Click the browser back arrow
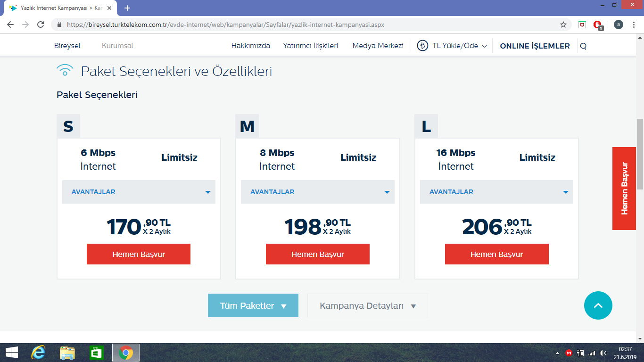Screen dimensions: 644x362 [10, 25]
